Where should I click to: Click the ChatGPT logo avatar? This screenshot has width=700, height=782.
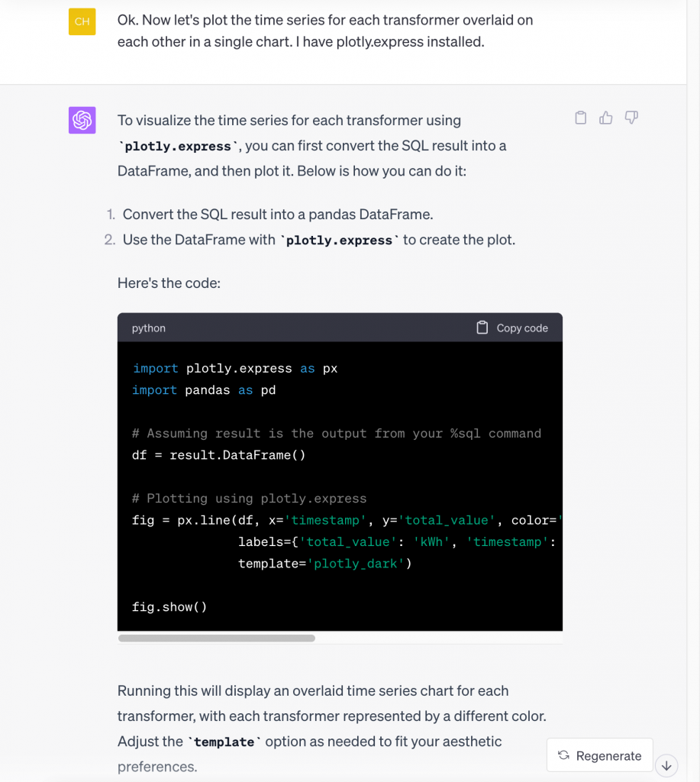[x=82, y=120]
